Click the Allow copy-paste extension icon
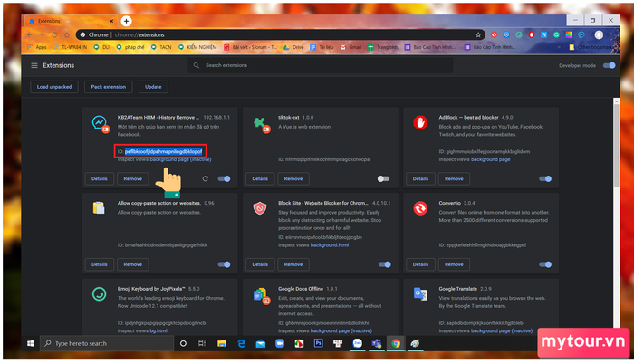The height and width of the screenshot is (364, 634). point(99,208)
